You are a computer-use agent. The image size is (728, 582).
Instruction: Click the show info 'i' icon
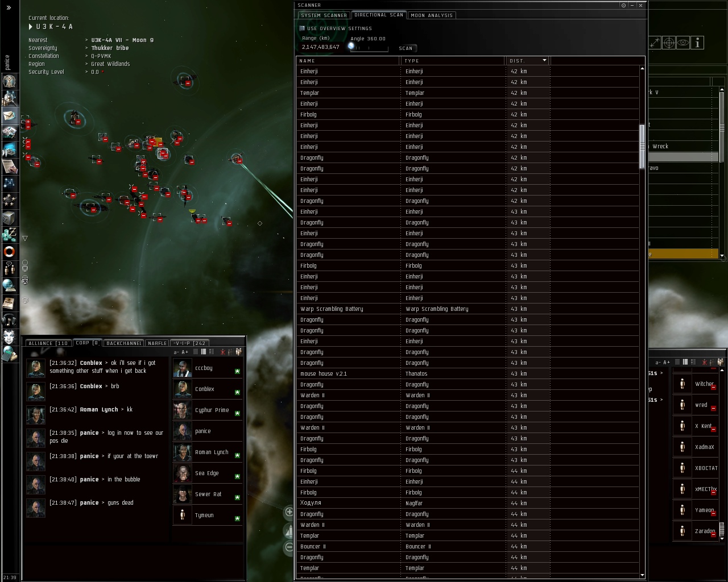(x=697, y=43)
